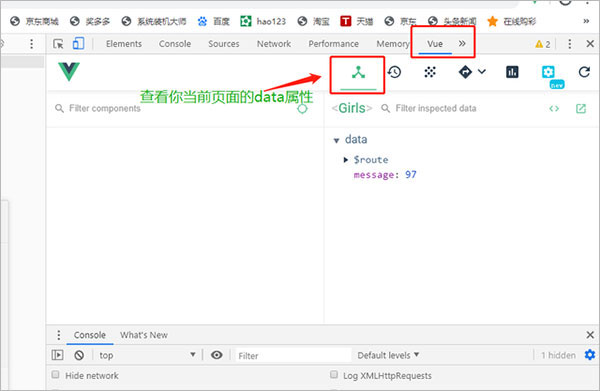This screenshot has height=391, width=600.
Task: Open the 淘宝 bookmark
Action: click(x=313, y=21)
